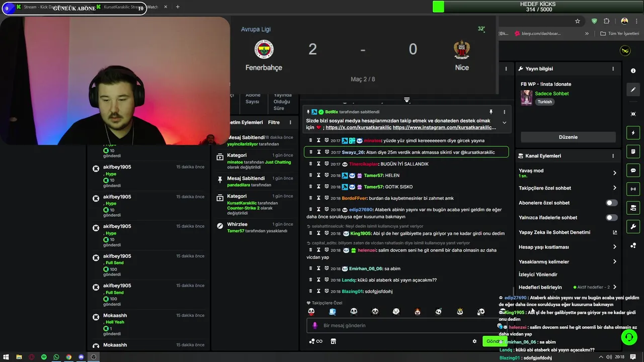This screenshot has height=362, width=644.
Task: Expand Yavaş mod settings
Action: [x=614, y=173]
